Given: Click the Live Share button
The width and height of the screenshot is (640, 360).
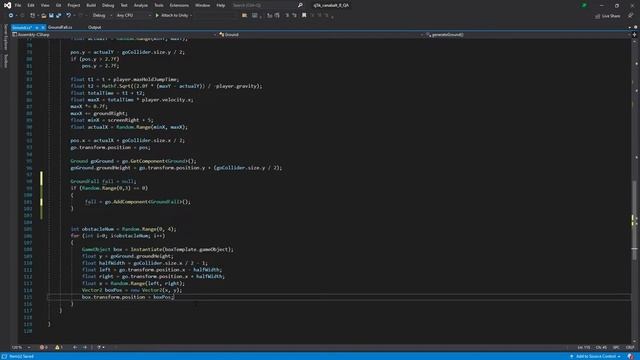Looking at the screenshot, I should click(x=607, y=16).
